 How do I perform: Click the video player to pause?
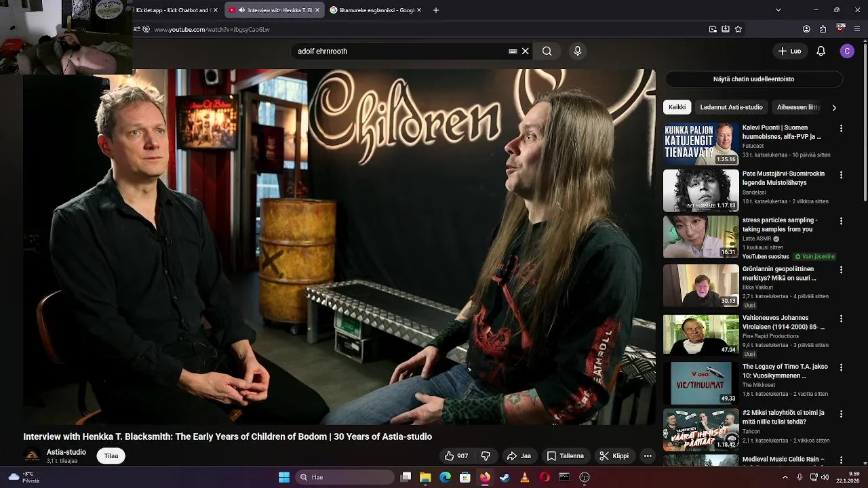coord(339,247)
